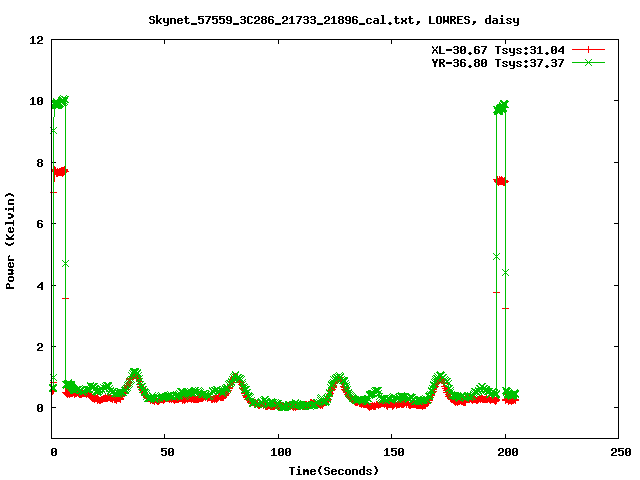Click the Time(Seconds) x-axis label
Screen dimensions: 640x480
[x=334, y=470]
